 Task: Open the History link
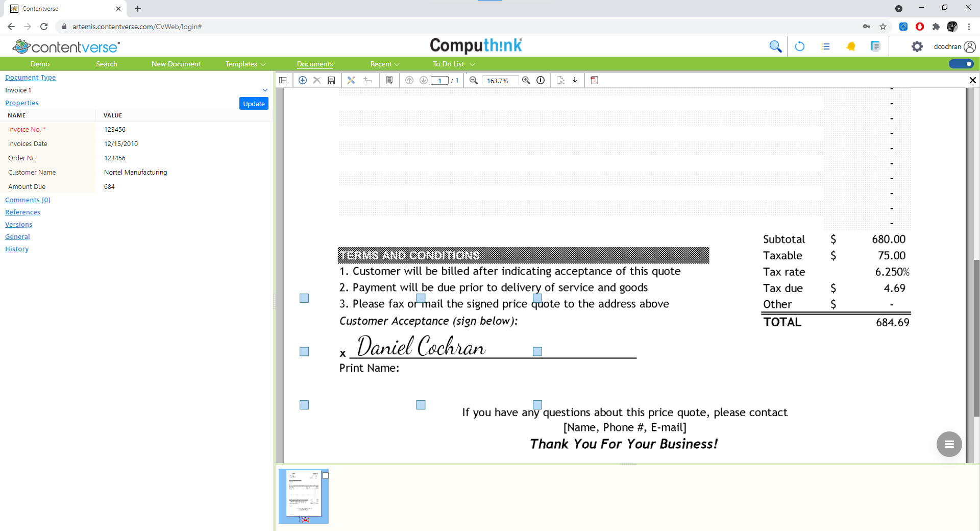(17, 249)
